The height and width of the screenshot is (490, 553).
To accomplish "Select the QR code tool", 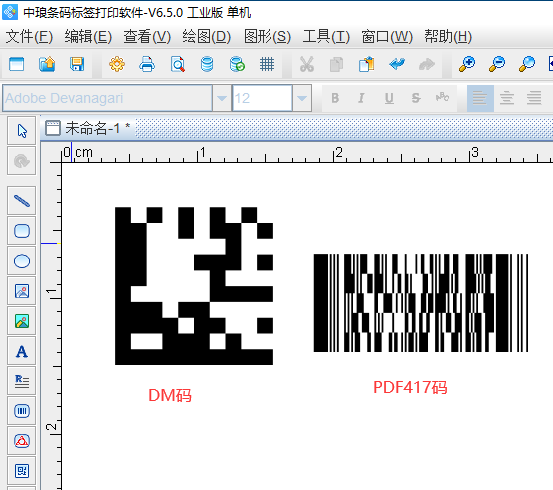I will click(22, 471).
